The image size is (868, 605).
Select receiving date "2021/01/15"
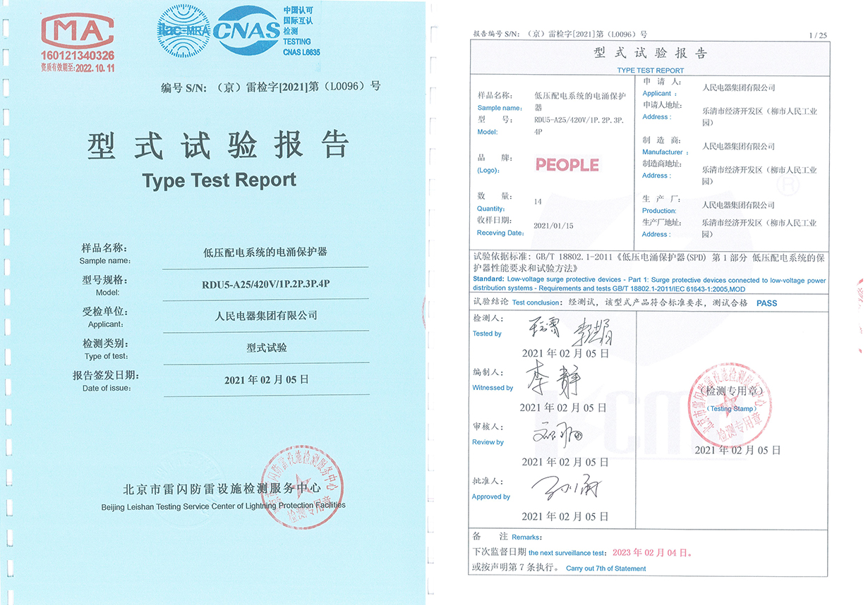click(x=554, y=226)
